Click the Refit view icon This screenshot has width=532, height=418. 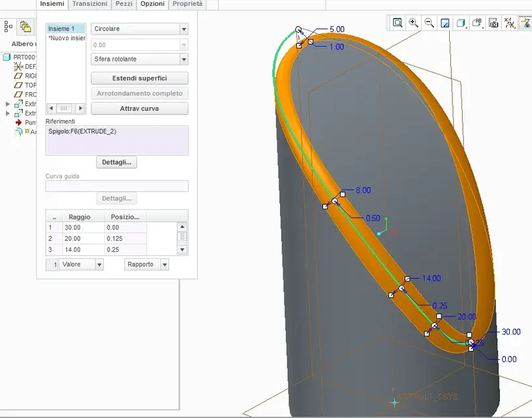coord(398,23)
